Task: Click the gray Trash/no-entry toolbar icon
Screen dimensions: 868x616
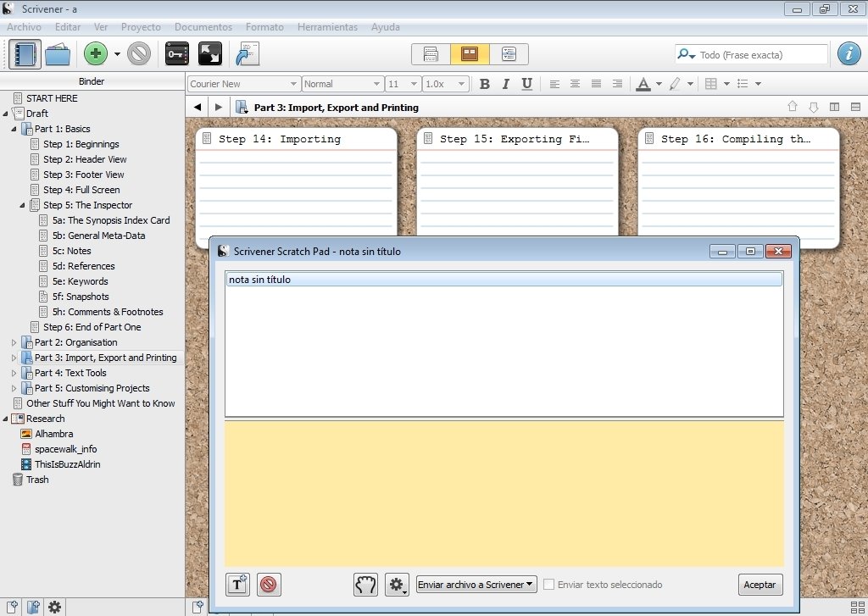Action: tap(139, 53)
